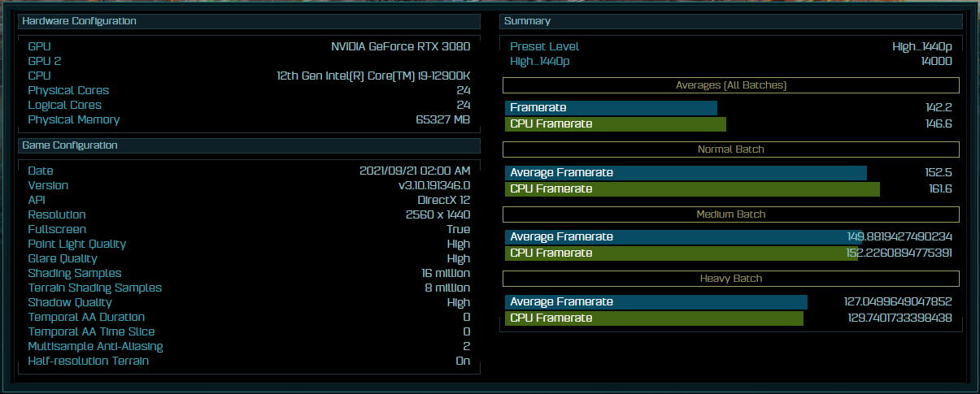Screen dimensions: 980x394
Task: Select Normal Batch Average Framerate bar
Action: tap(686, 172)
